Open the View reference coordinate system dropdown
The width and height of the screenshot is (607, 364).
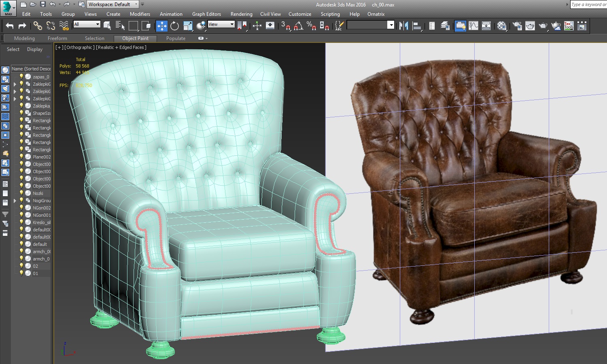(x=221, y=24)
